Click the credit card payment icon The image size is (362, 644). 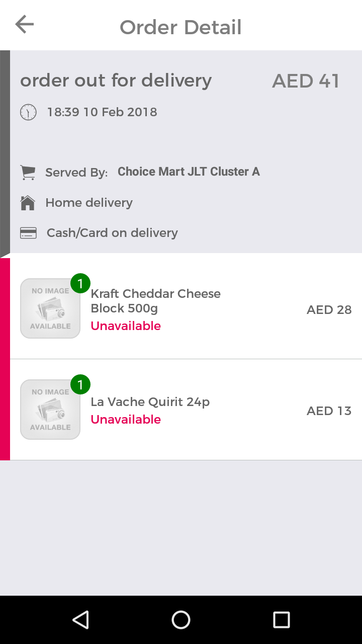pyautogui.click(x=28, y=233)
